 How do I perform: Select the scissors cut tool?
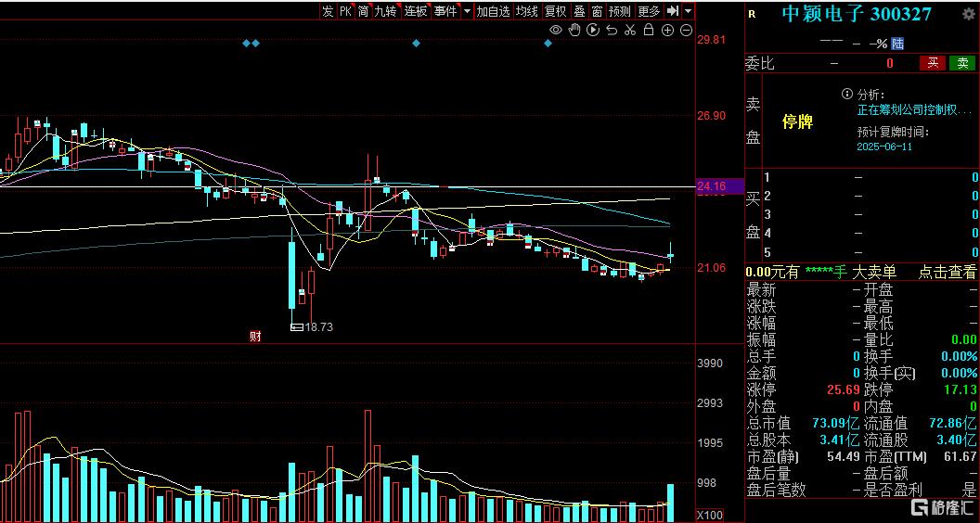(x=630, y=30)
